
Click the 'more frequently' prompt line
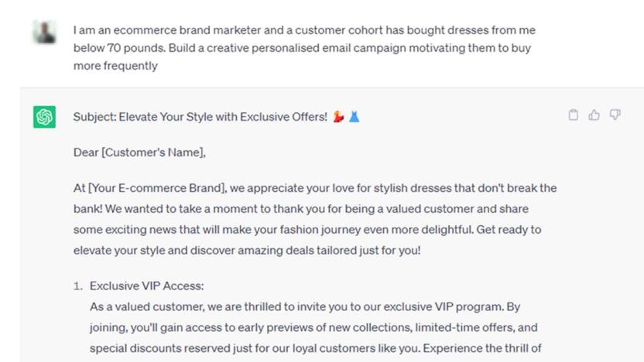115,66
